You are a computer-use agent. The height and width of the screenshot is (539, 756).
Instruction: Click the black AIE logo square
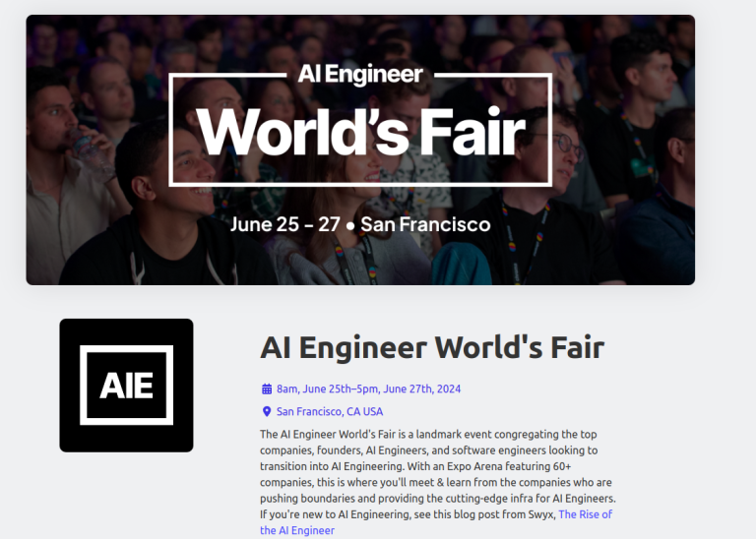[126, 386]
